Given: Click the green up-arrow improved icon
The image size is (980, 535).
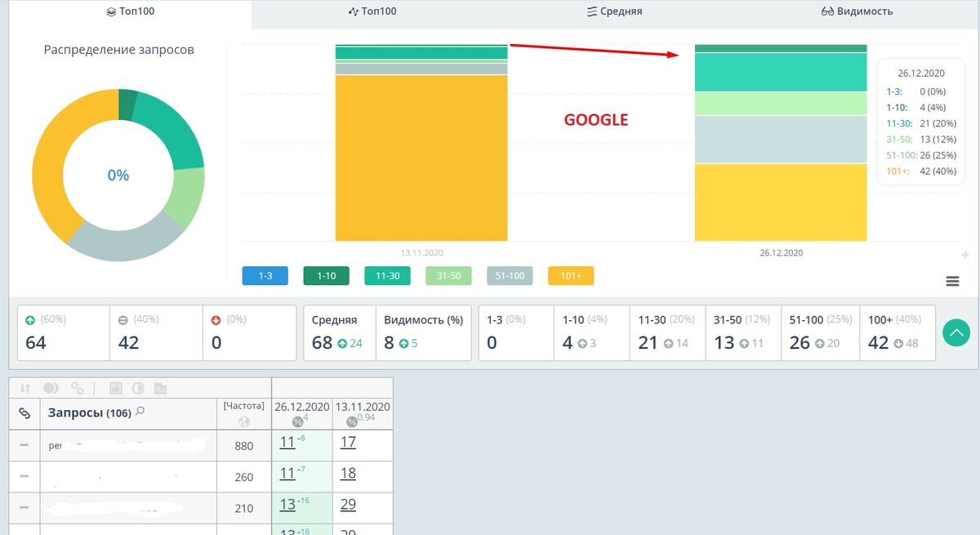Looking at the screenshot, I should (30, 319).
